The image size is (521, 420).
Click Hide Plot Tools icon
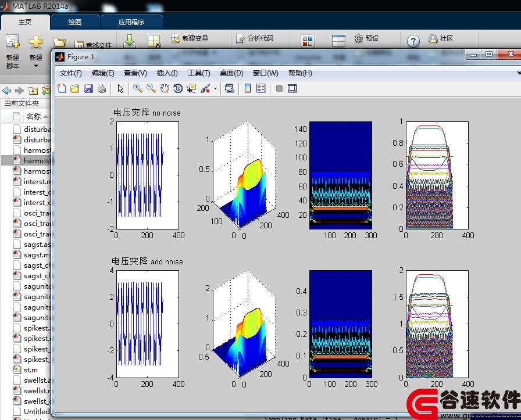pos(279,88)
